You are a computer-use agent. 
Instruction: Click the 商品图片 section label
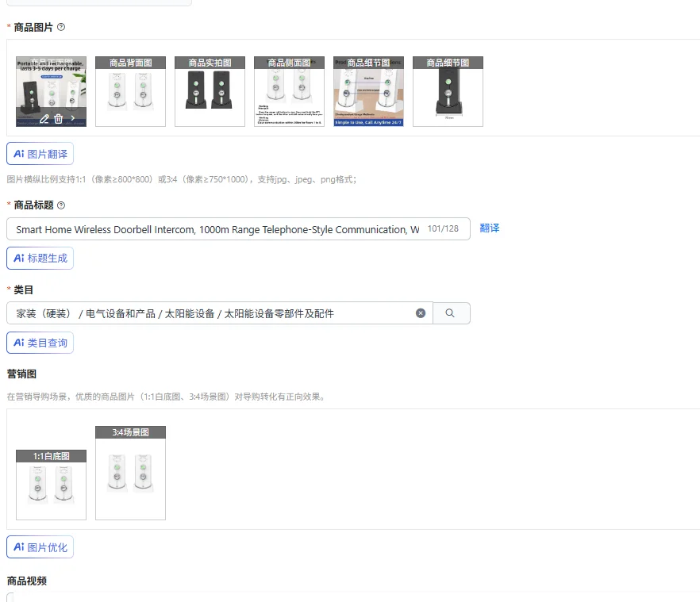pos(33,27)
